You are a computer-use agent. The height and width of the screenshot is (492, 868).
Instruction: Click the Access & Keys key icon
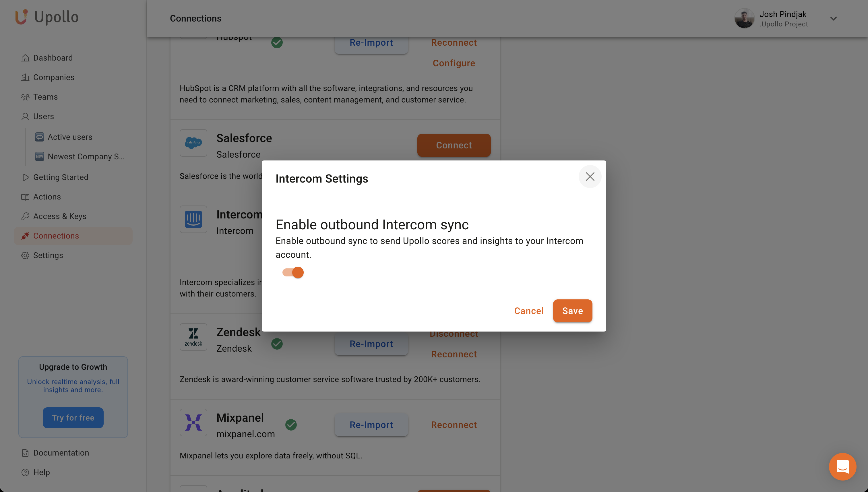[25, 216]
